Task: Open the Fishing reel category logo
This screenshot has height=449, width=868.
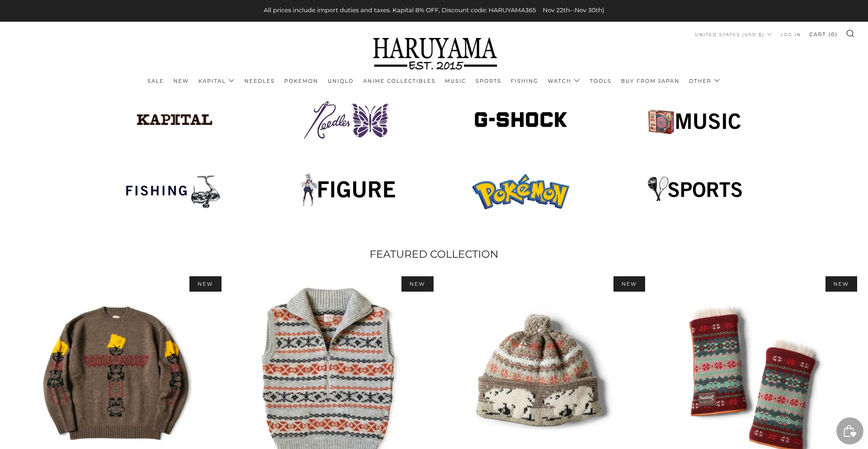Action: click(x=173, y=191)
